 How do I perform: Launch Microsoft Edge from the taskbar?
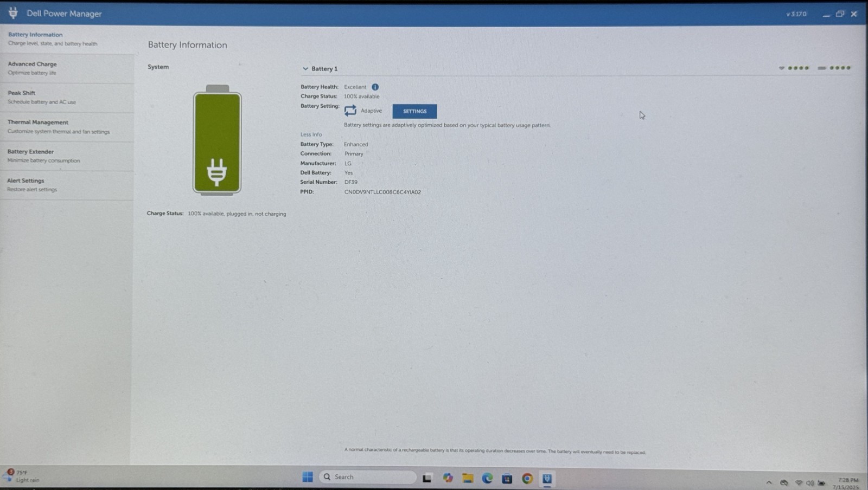pyautogui.click(x=487, y=478)
